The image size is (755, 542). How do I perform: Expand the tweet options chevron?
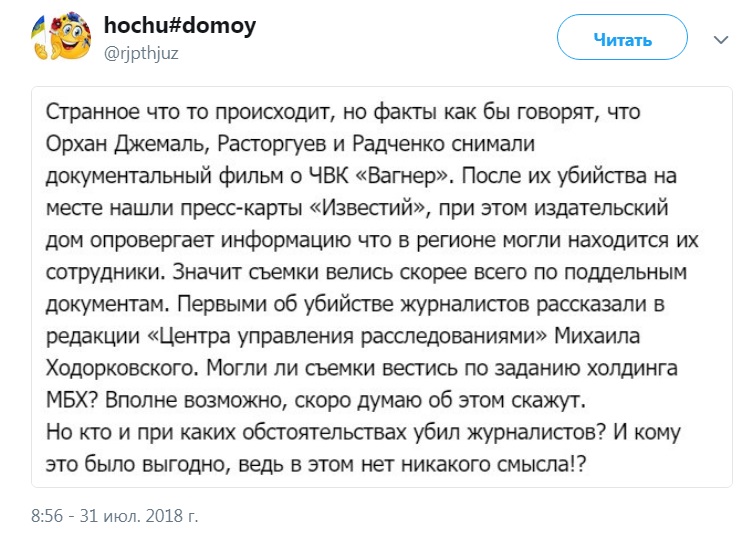point(721,39)
